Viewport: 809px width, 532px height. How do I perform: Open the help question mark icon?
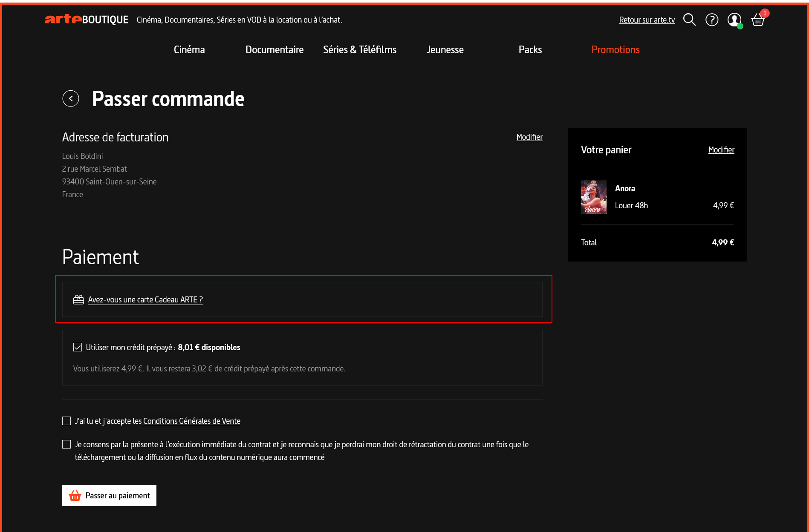click(712, 20)
